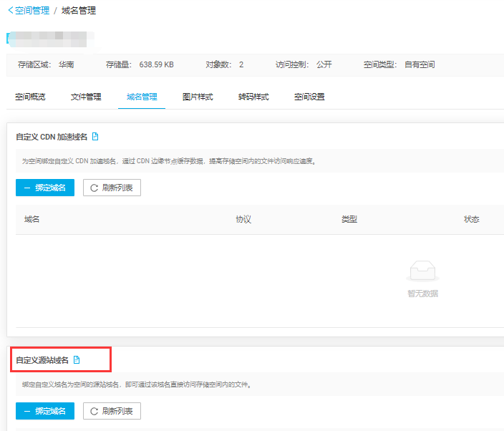This screenshot has width=504, height=431.
Task: Click the 自定义源站域名 section title
Action: coord(42,359)
